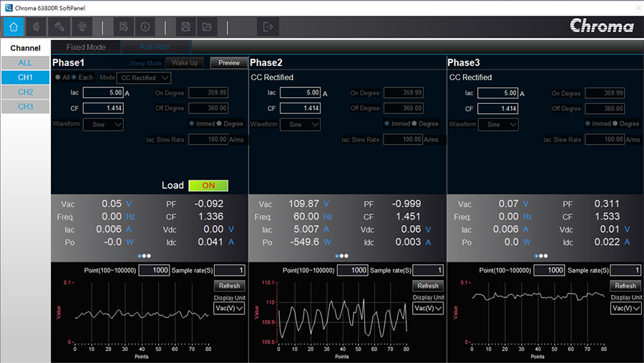Refresh the Phase2 waveform chart
This screenshot has width=644, height=363.
(428, 286)
